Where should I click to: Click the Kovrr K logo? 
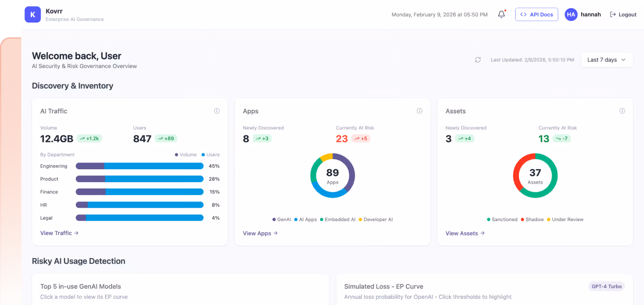click(33, 14)
